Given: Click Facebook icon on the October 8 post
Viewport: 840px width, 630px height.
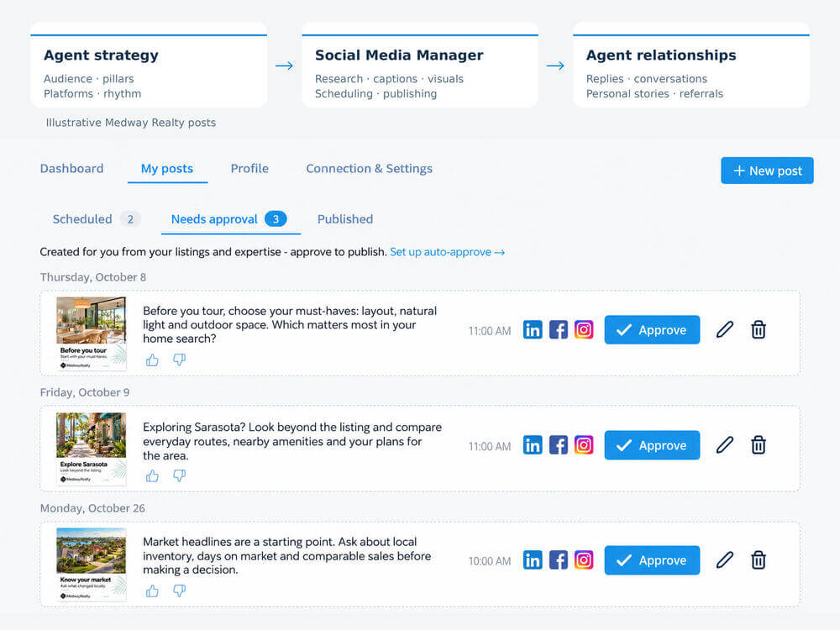Looking at the screenshot, I should pos(559,329).
